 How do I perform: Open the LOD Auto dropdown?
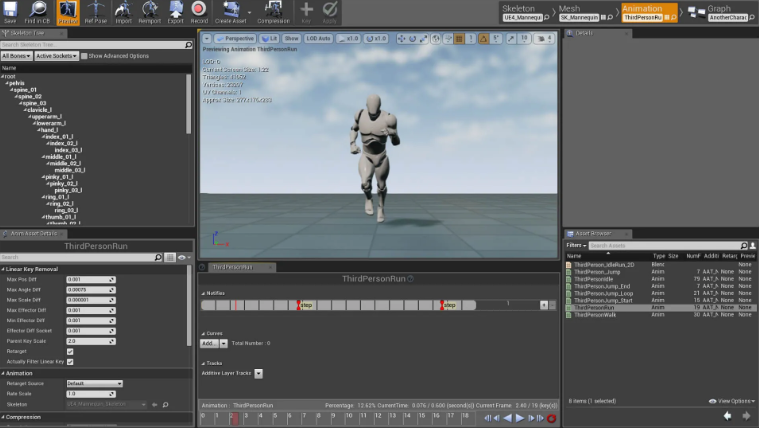(318, 38)
